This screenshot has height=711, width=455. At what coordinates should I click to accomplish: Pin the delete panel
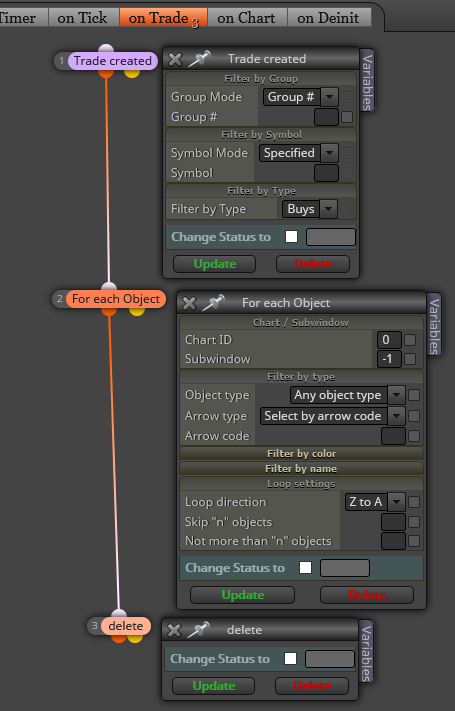[x=198, y=629]
